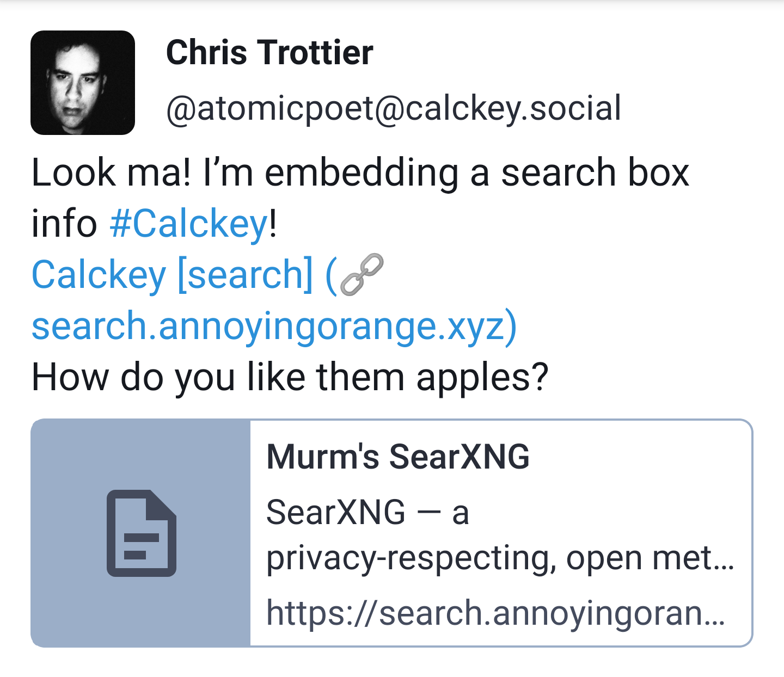Click the chain link emoji icon
This screenshot has height=677, width=784.
pyautogui.click(x=361, y=275)
